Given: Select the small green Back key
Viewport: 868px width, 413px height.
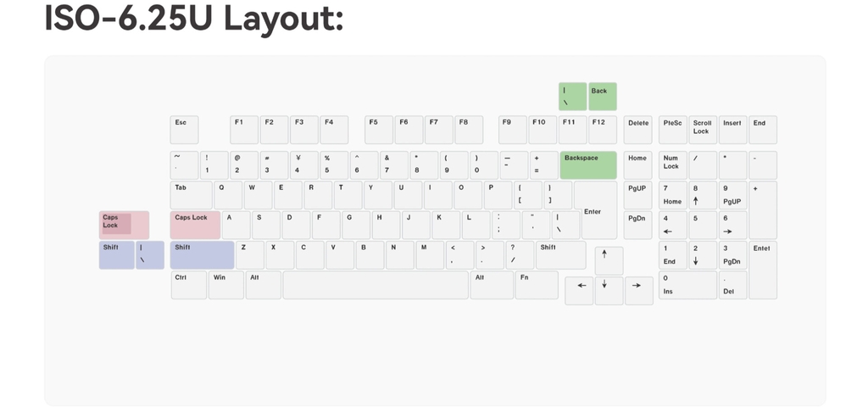Looking at the screenshot, I should click(x=603, y=96).
